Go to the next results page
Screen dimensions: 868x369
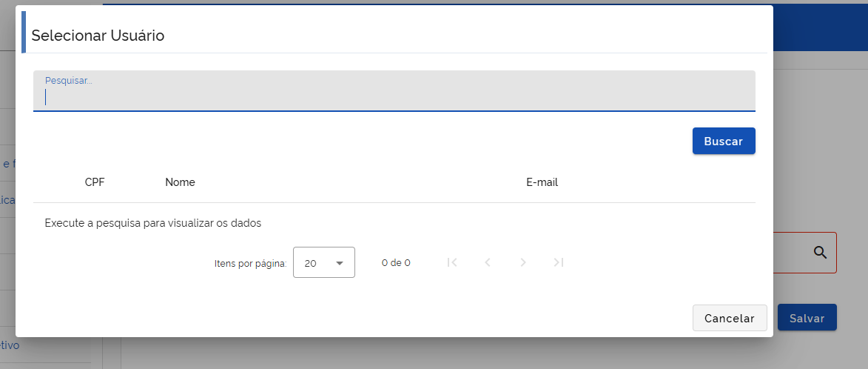[x=523, y=262]
